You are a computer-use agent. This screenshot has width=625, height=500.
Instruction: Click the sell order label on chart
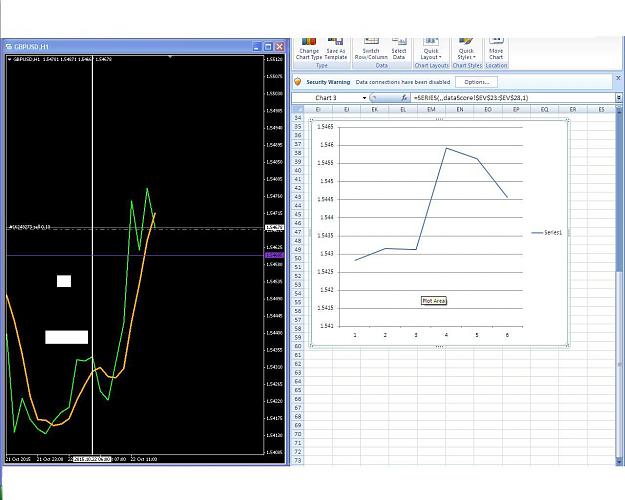(30, 227)
